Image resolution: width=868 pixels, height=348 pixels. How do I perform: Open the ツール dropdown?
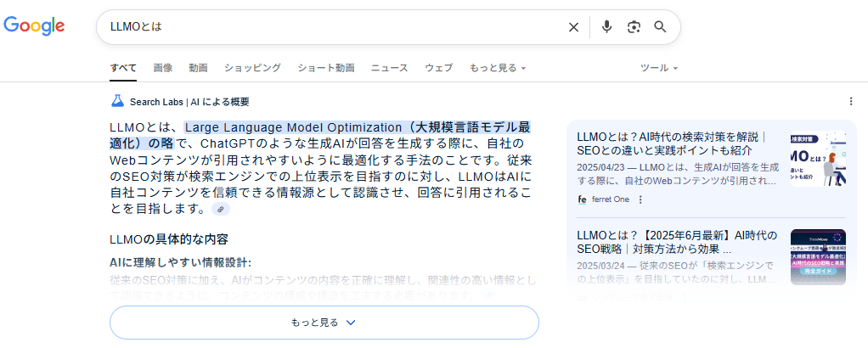(659, 68)
